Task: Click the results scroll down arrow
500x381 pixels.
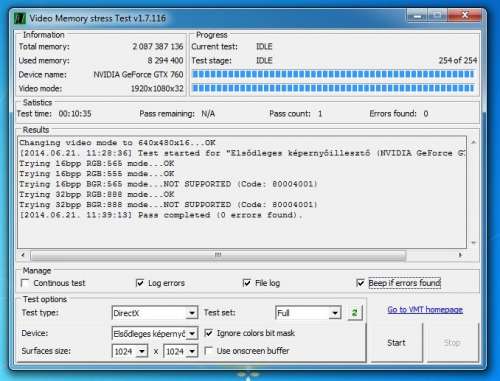Action: click(x=473, y=243)
